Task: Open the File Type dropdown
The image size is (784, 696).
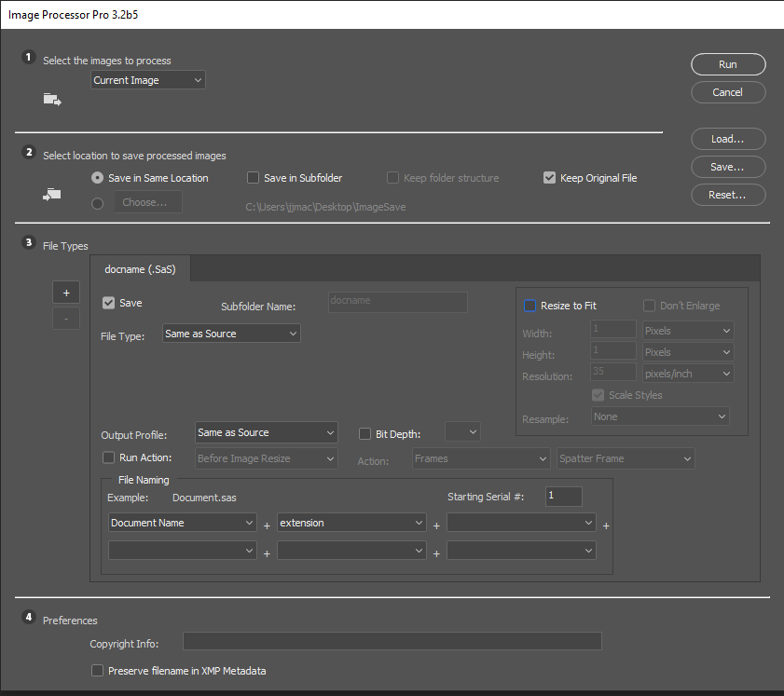Action: [231, 333]
